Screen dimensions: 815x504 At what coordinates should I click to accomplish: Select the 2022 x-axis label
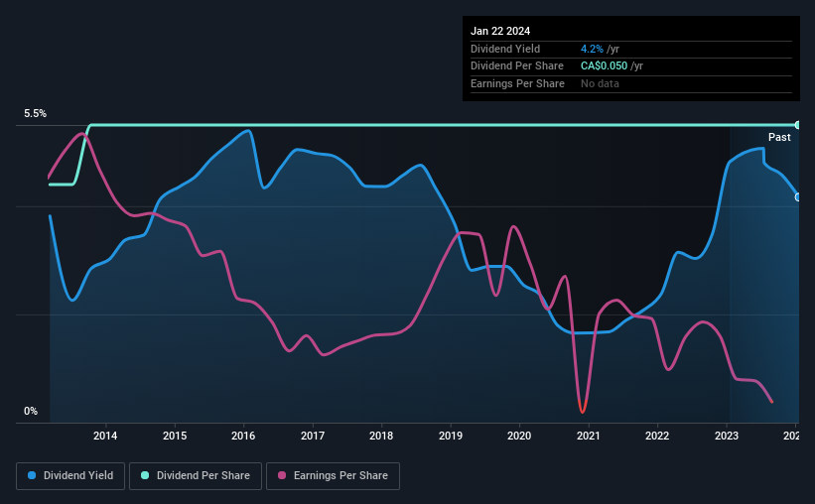tap(657, 436)
